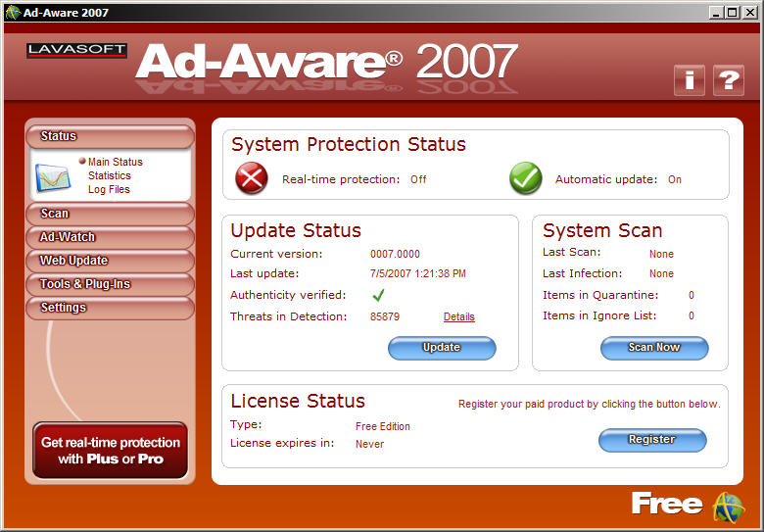
Task: Click 'Register your paid product' message text
Action: (589, 404)
